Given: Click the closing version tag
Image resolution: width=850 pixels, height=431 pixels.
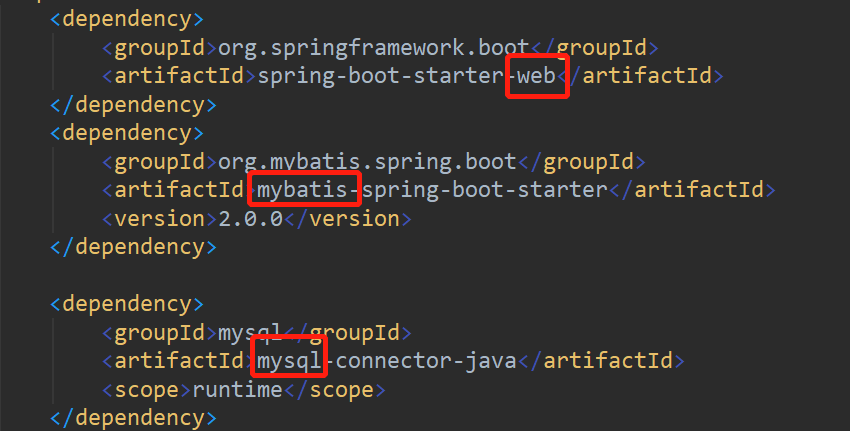Looking at the screenshot, I should 347,219.
